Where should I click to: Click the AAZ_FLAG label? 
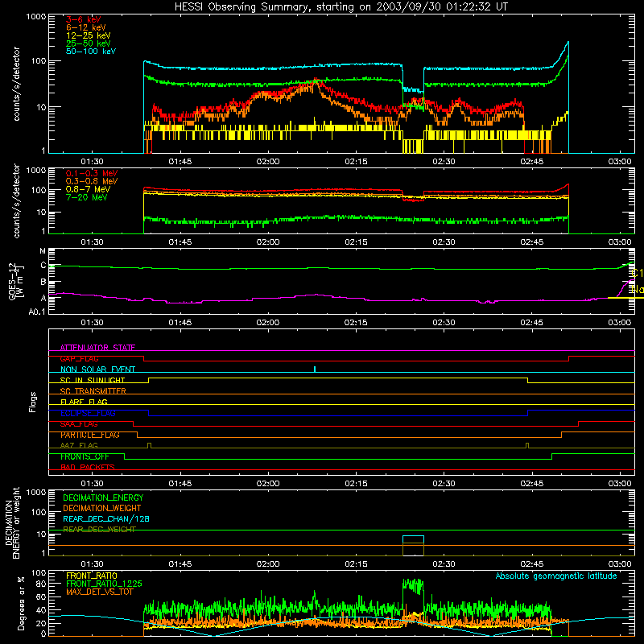pos(79,446)
